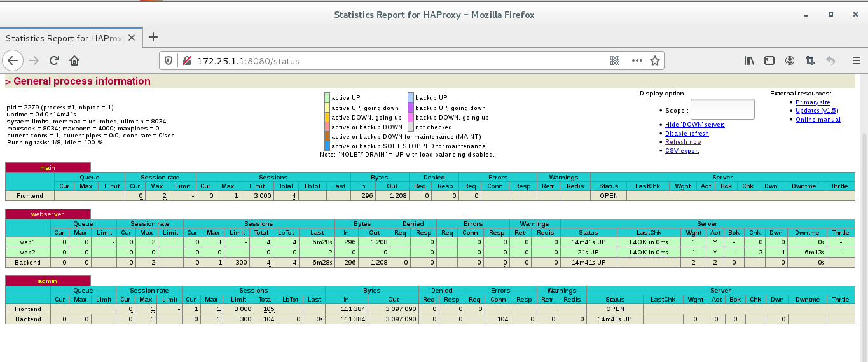Open the Library icon
The height and width of the screenshot is (362, 868).
point(749,60)
